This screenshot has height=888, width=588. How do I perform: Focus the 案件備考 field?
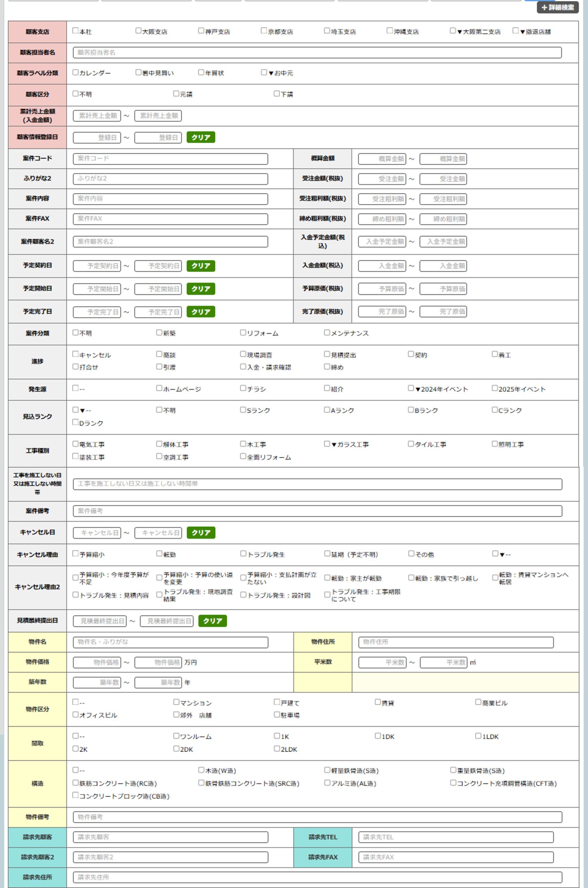coord(318,511)
